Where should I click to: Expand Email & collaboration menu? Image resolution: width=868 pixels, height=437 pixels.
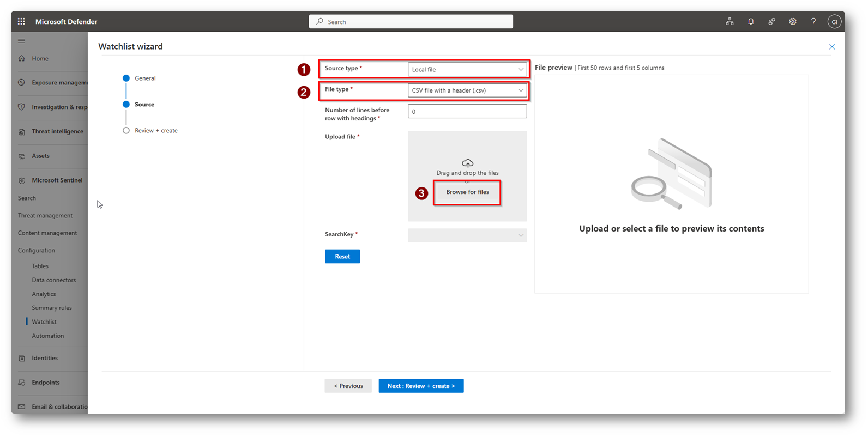pyautogui.click(x=59, y=407)
